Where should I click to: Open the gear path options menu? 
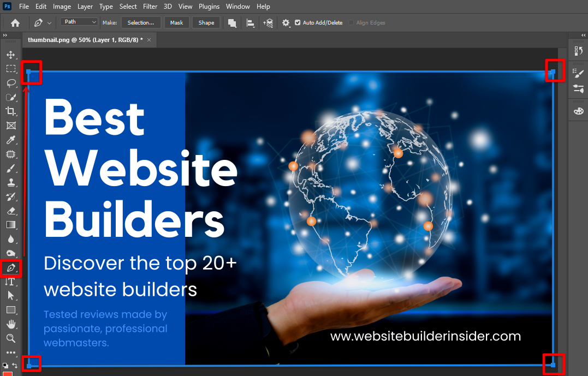coord(286,23)
